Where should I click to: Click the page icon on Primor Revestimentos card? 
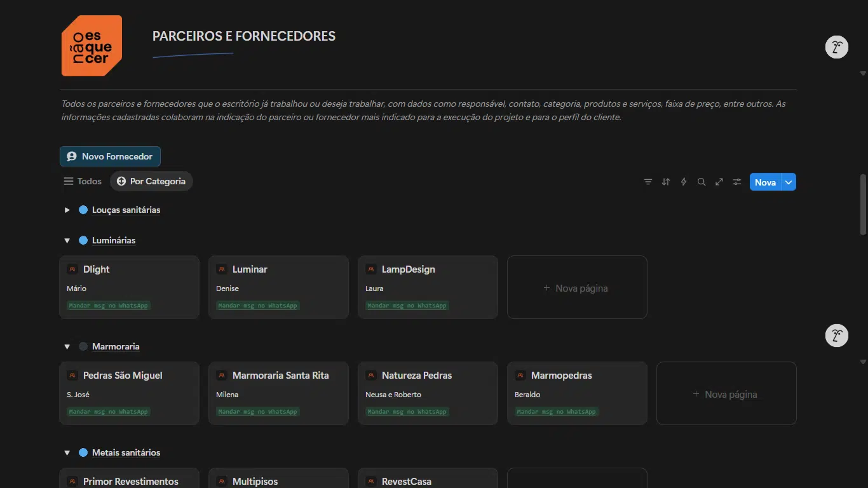[x=72, y=482]
